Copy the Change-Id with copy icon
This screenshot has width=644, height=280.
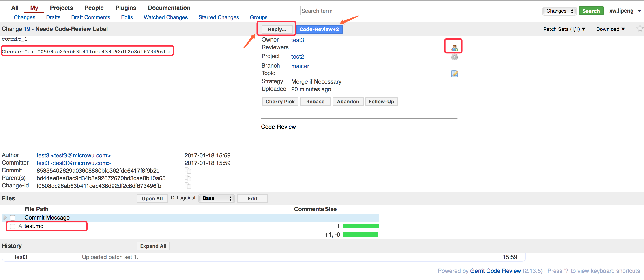coord(188,186)
